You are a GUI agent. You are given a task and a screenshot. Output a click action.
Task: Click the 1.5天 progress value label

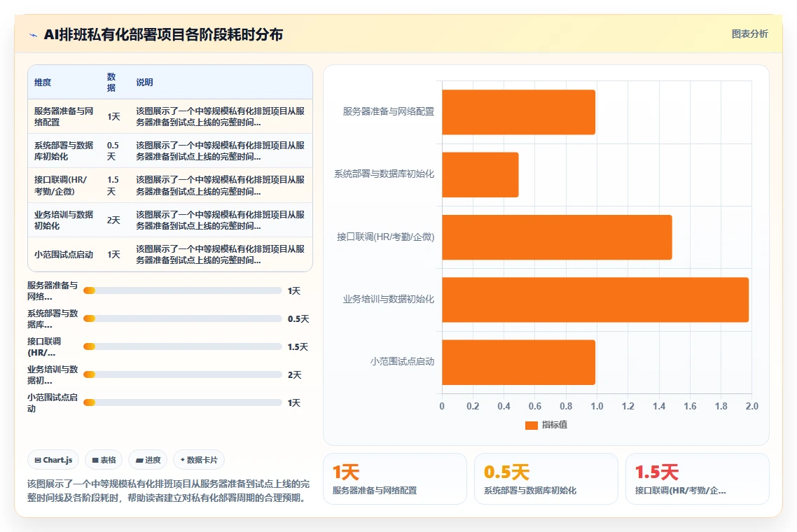pyautogui.click(x=298, y=347)
